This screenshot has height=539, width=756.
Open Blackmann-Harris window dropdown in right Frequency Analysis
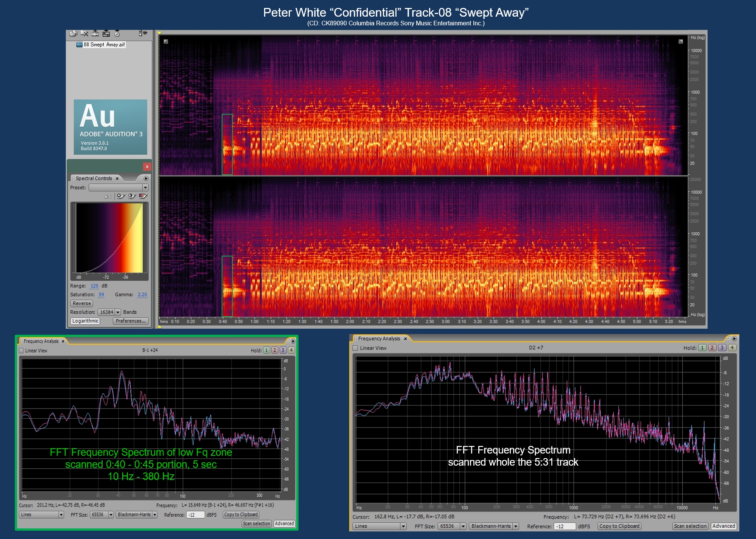tap(494, 526)
